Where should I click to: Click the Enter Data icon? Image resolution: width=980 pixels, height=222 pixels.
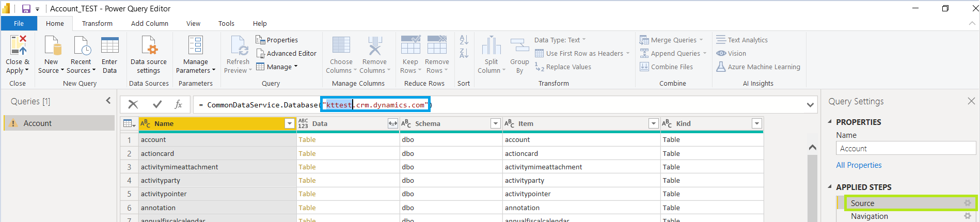[x=109, y=45]
